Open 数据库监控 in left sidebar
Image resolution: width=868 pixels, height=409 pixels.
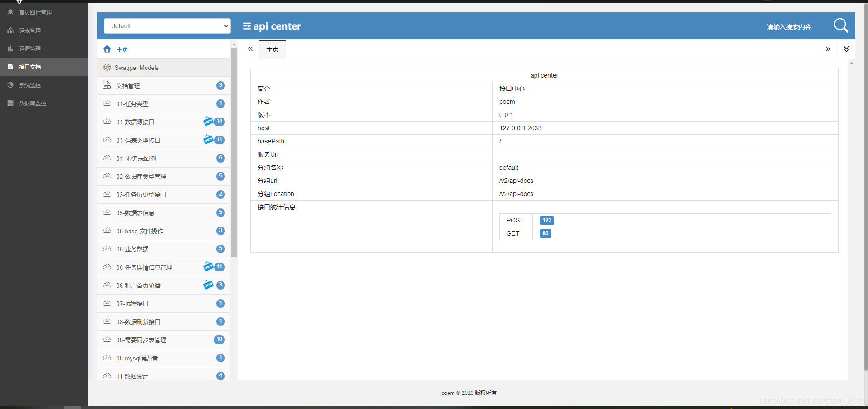(x=44, y=103)
